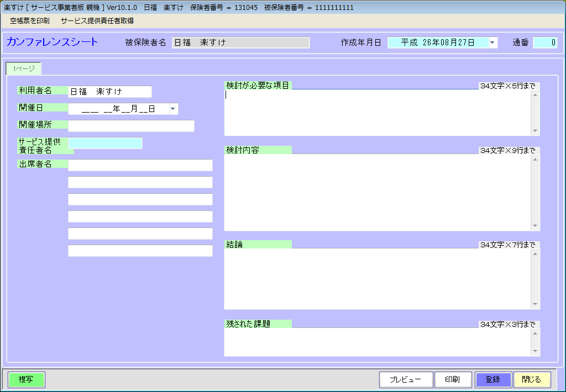
Task: Click the first 出席者名 input field
Action: click(x=140, y=165)
